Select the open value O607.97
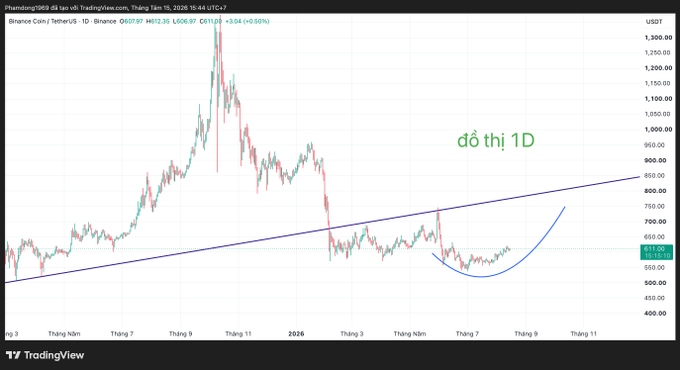This screenshot has width=680, height=370. pos(131,21)
